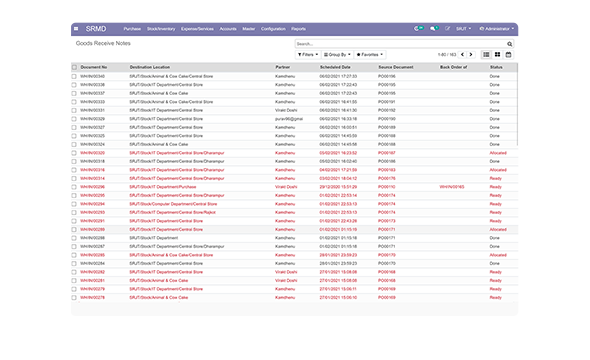This screenshot has width=590, height=360.
Task: Check the box next to WH/IN/00296
Action: (x=74, y=187)
